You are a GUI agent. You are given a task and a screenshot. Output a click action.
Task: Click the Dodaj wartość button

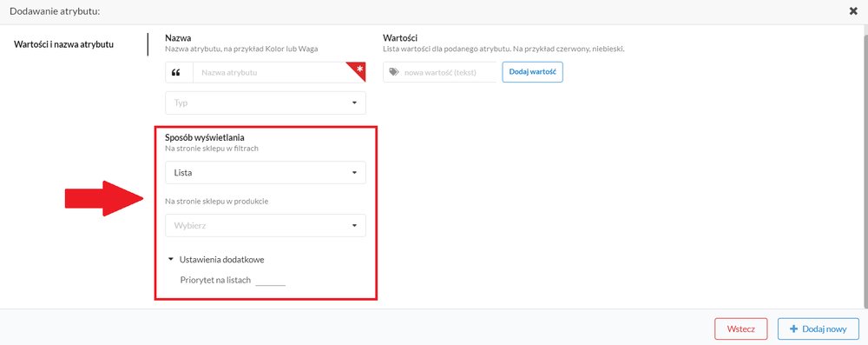[533, 72]
